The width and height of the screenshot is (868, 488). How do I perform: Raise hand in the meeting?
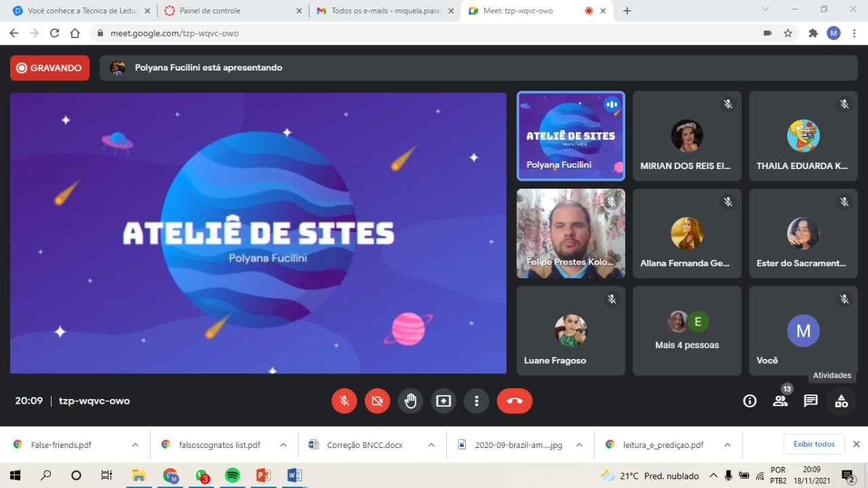coord(410,401)
